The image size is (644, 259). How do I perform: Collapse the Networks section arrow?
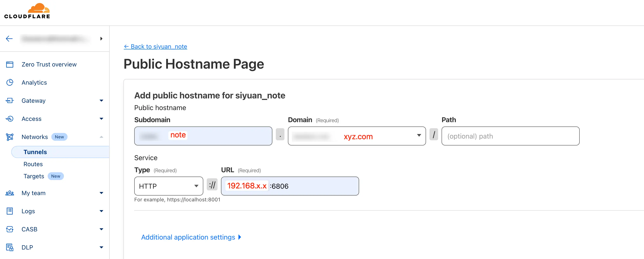pyautogui.click(x=101, y=137)
